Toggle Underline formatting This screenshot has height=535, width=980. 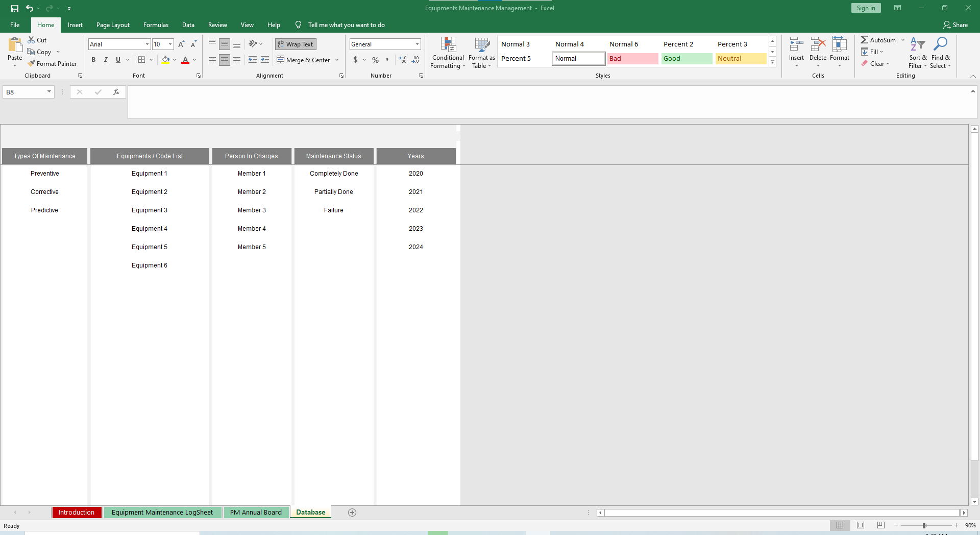tap(118, 60)
